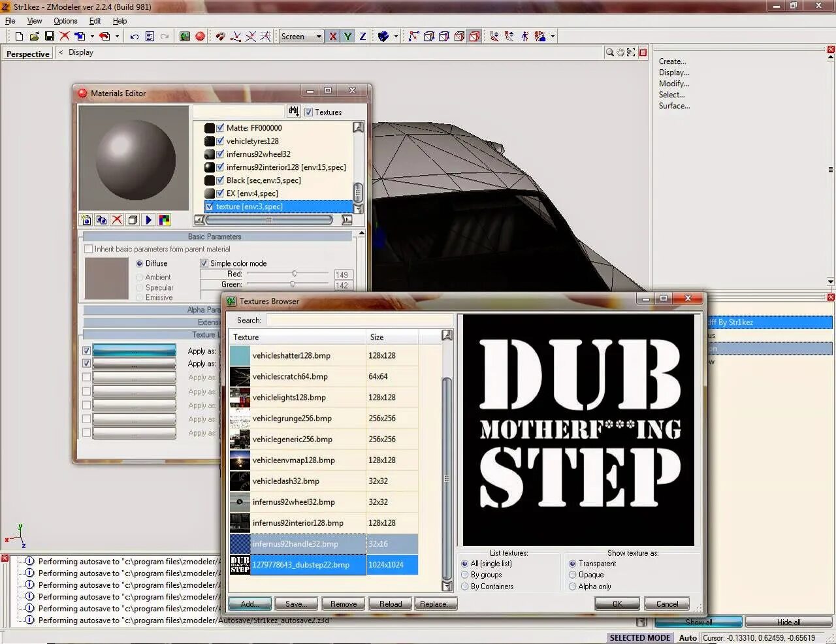The image size is (836, 644).
Task: Expand the Modify... command group
Action: [674, 84]
